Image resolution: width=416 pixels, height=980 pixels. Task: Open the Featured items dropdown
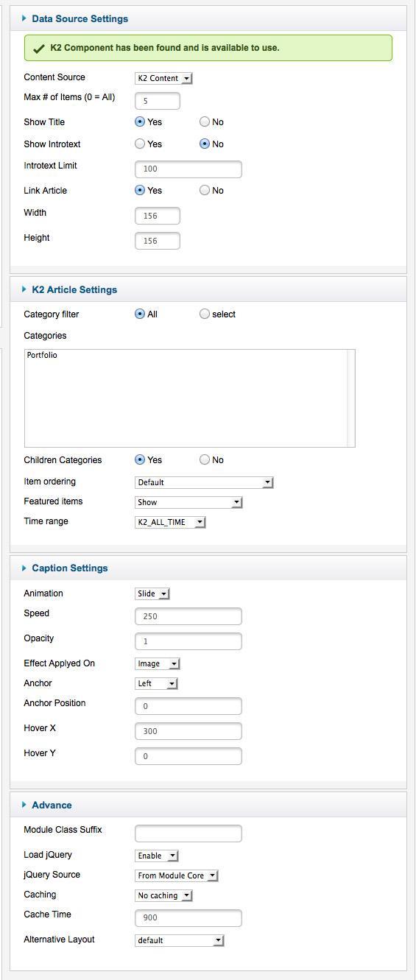(188, 502)
